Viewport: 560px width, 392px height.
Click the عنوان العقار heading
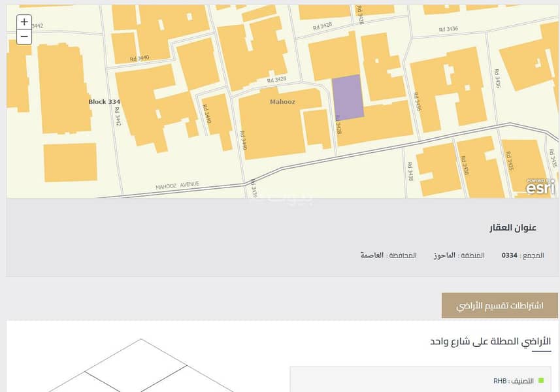pos(513,227)
